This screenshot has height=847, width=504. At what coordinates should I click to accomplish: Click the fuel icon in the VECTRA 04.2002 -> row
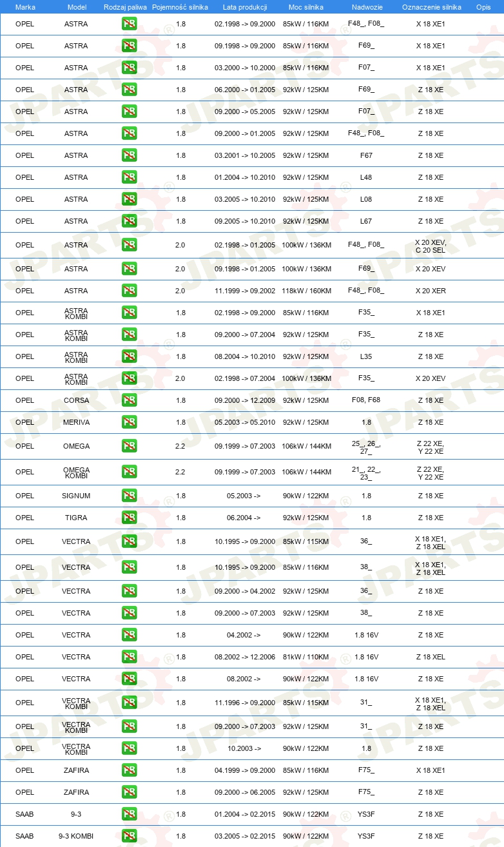(x=129, y=635)
